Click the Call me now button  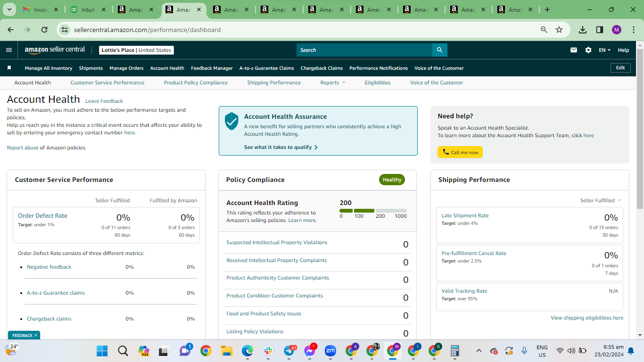pos(460,152)
